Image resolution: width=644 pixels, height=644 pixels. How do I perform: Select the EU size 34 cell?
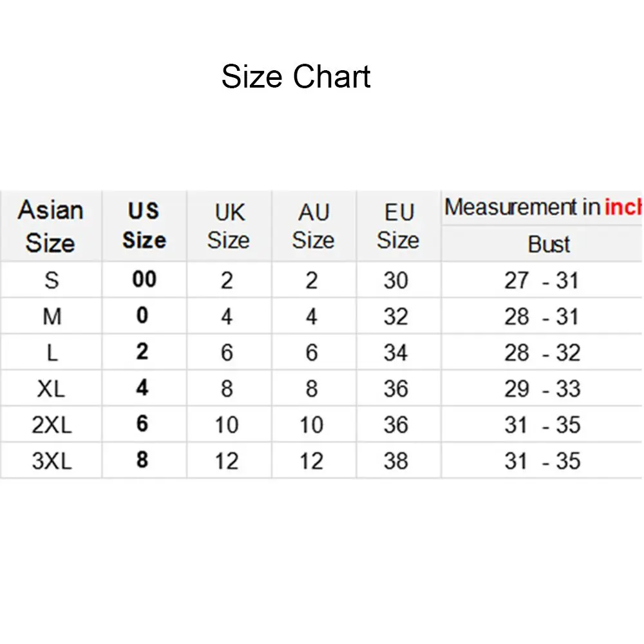(396, 353)
